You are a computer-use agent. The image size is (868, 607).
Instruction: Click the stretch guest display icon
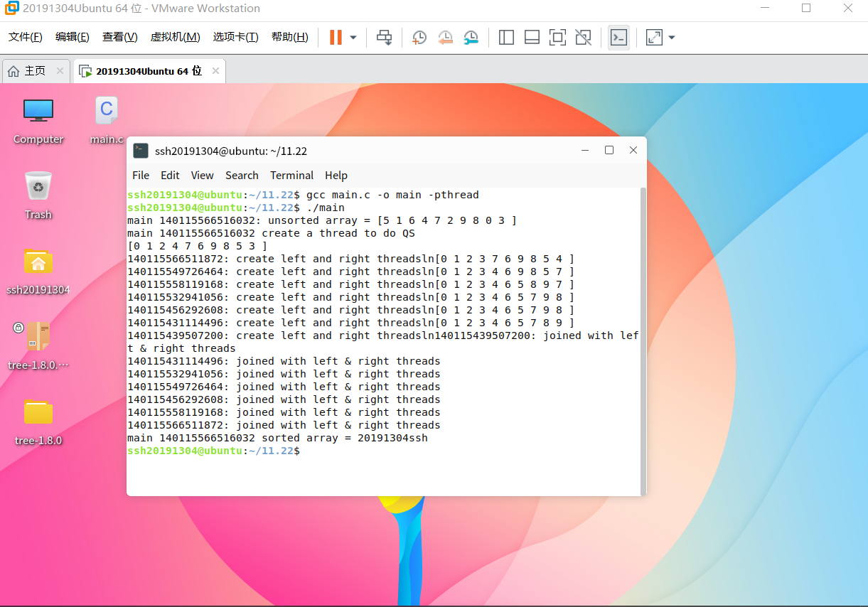click(654, 37)
